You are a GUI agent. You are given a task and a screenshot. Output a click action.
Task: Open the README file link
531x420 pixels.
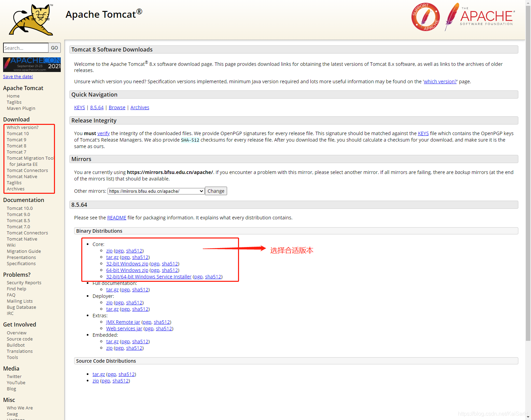pyautogui.click(x=117, y=218)
